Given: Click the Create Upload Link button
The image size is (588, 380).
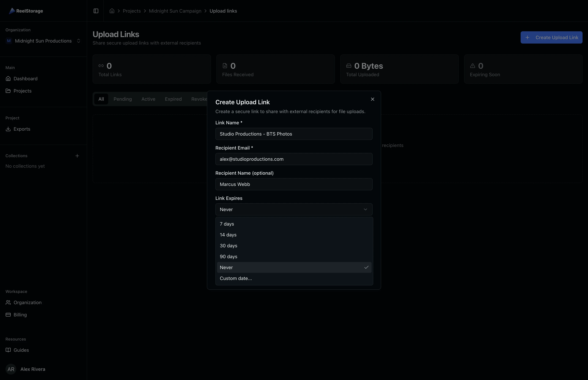Looking at the screenshot, I should tap(551, 37).
